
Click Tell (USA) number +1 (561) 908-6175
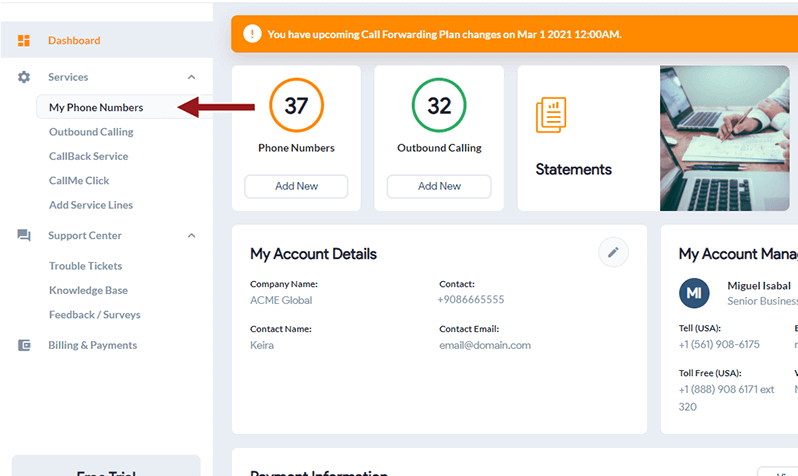tap(719, 345)
